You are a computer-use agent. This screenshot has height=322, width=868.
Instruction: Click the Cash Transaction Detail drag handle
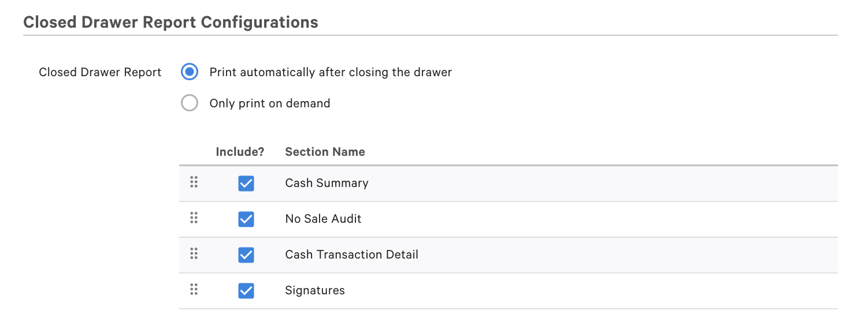(194, 254)
